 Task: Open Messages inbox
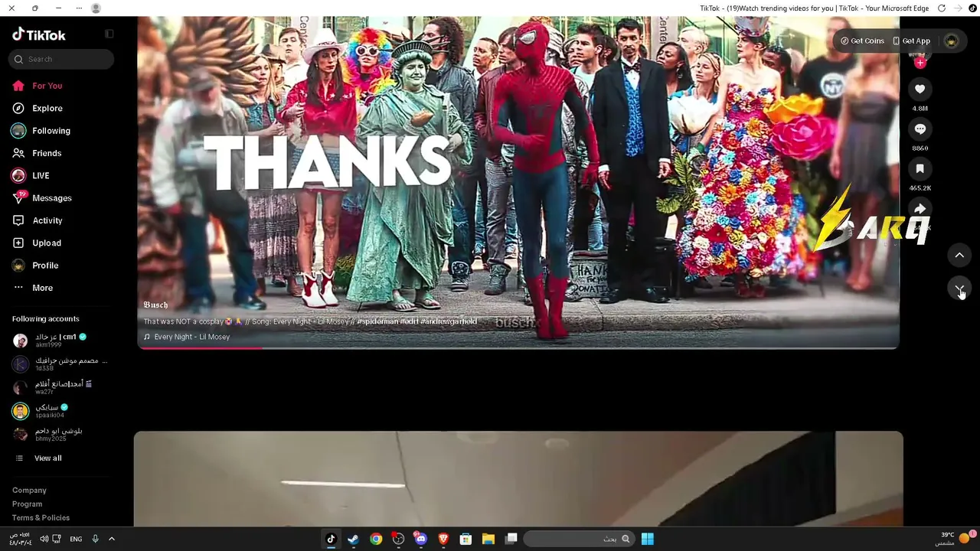click(41, 198)
